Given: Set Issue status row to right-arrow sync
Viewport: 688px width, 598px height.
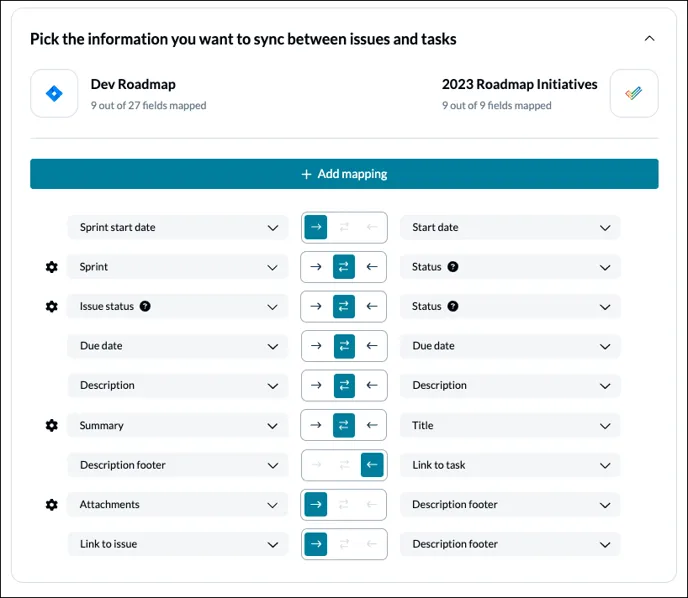Looking at the screenshot, I should 316,306.
